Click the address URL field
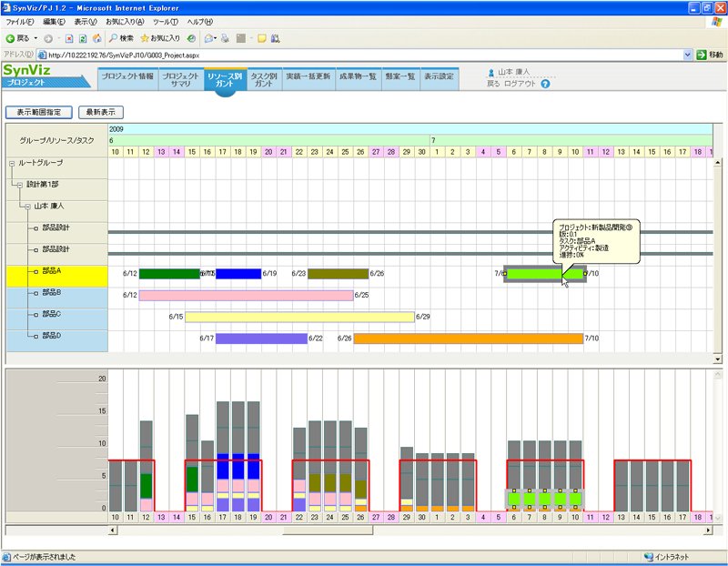 [x=365, y=55]
